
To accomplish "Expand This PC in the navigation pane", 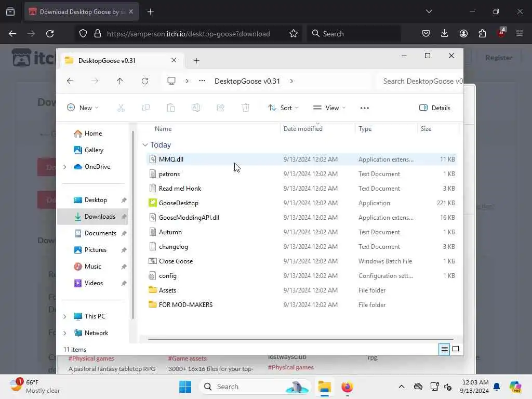I will point(65,316).
